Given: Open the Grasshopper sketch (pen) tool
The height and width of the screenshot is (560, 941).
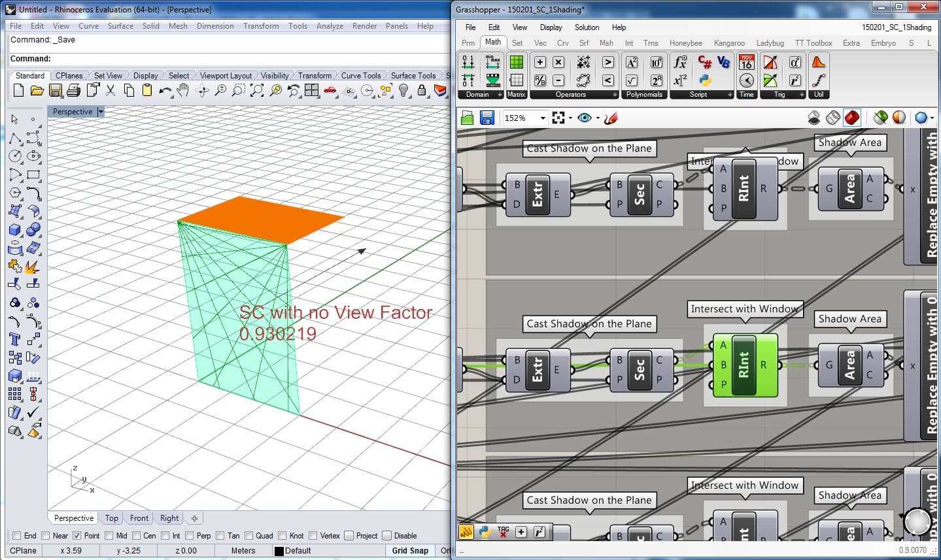Looking at the screenshot, I should pos(611,118).
